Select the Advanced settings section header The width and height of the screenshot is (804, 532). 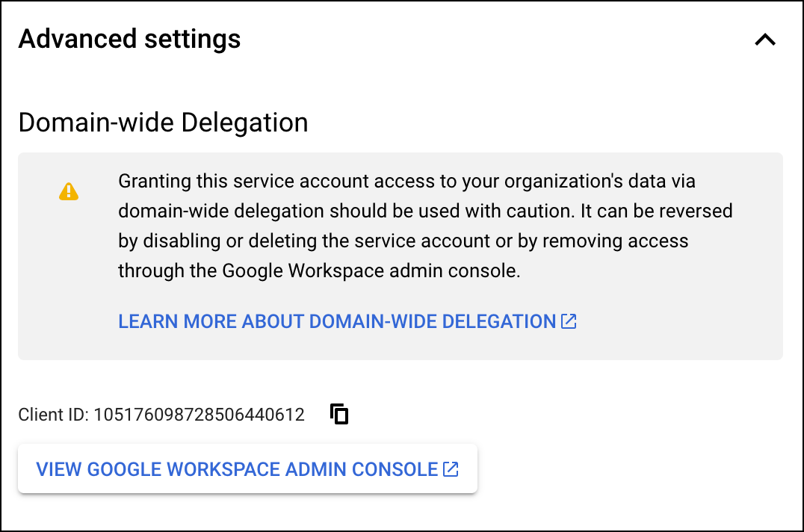pos(129,39)
